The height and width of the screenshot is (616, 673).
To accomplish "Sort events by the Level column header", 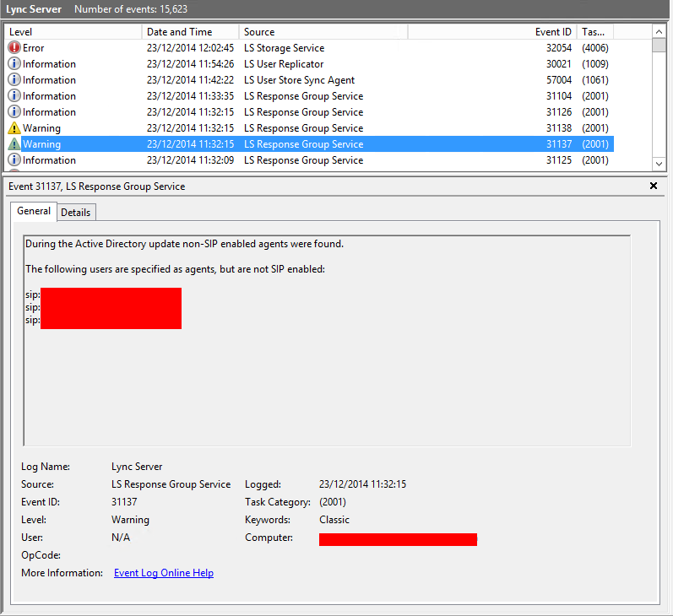I will point(73,32).
